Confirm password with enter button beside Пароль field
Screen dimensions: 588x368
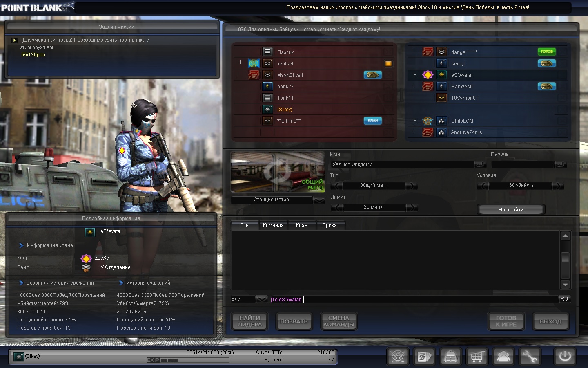[x=561, y=164]
